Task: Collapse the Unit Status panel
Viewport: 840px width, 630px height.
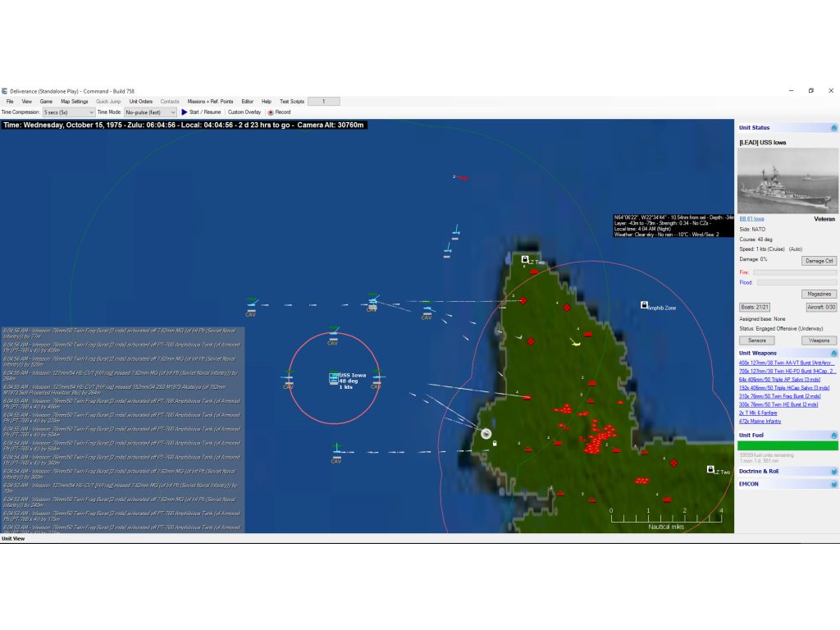Action: (833, 128)
